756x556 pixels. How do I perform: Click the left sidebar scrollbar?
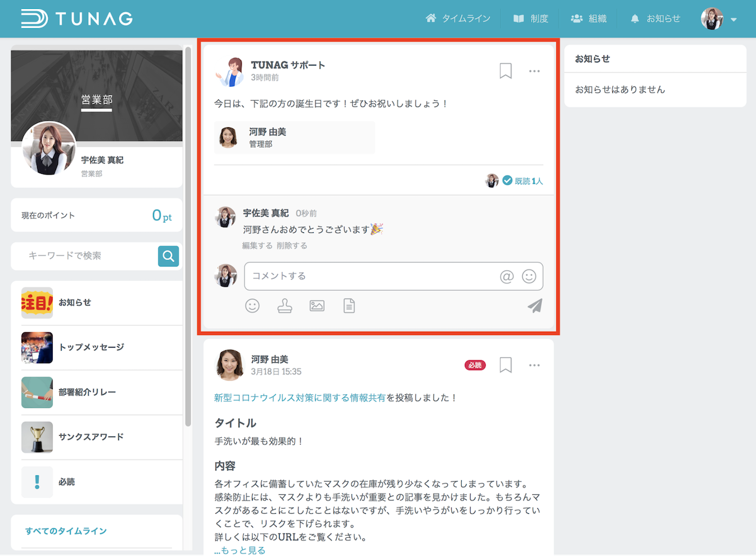point(188,236)
